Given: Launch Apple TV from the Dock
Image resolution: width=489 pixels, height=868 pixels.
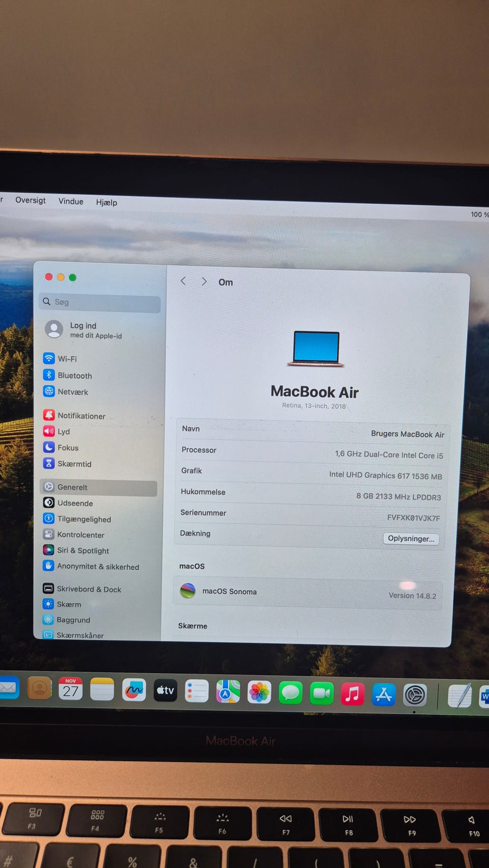Looking at the screenshot, I should [165, 691].
